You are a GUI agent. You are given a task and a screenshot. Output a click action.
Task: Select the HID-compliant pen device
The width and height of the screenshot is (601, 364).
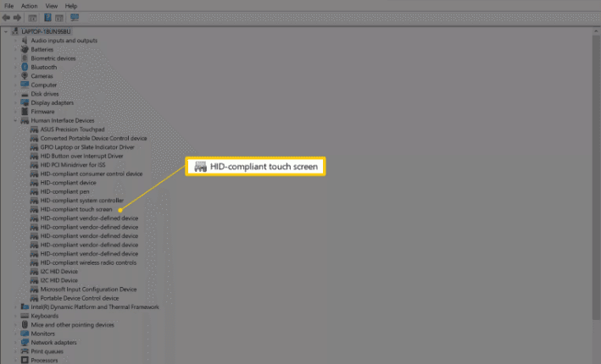[x=64, y=191]
